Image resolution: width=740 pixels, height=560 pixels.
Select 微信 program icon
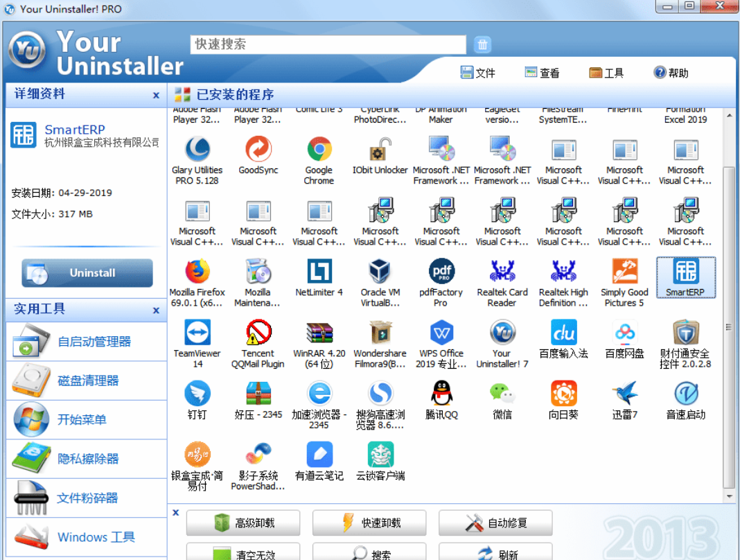[502, 394]
